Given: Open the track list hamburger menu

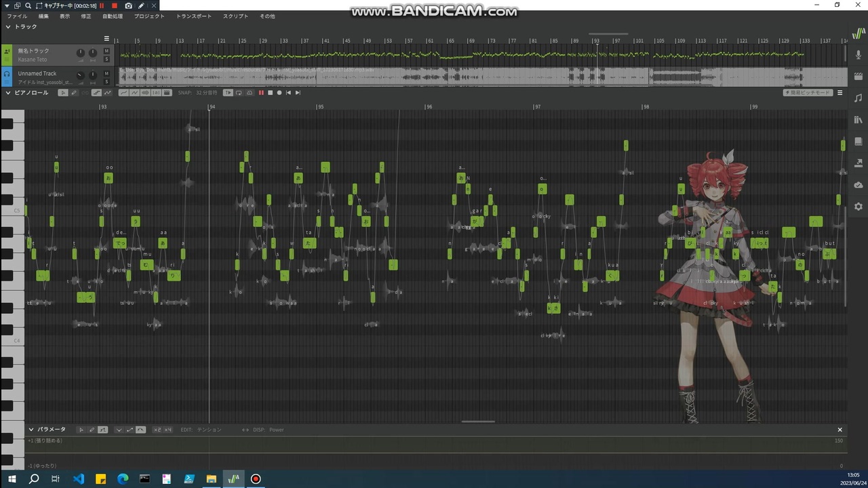Looking at the screenshot, I should [x=106, y=39].
